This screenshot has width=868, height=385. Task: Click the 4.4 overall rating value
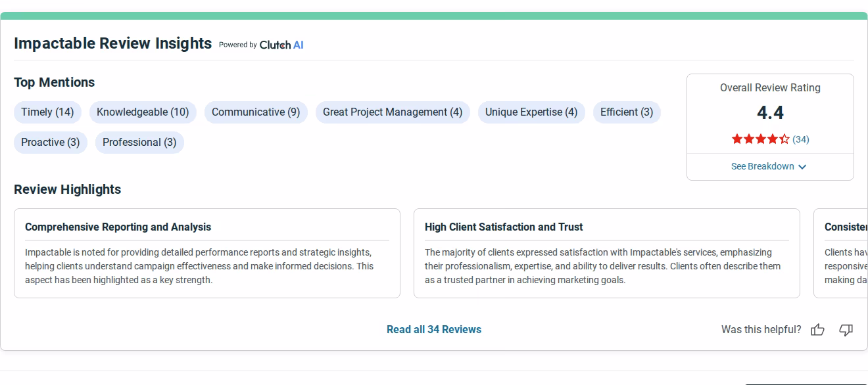[x=770, y=113]
